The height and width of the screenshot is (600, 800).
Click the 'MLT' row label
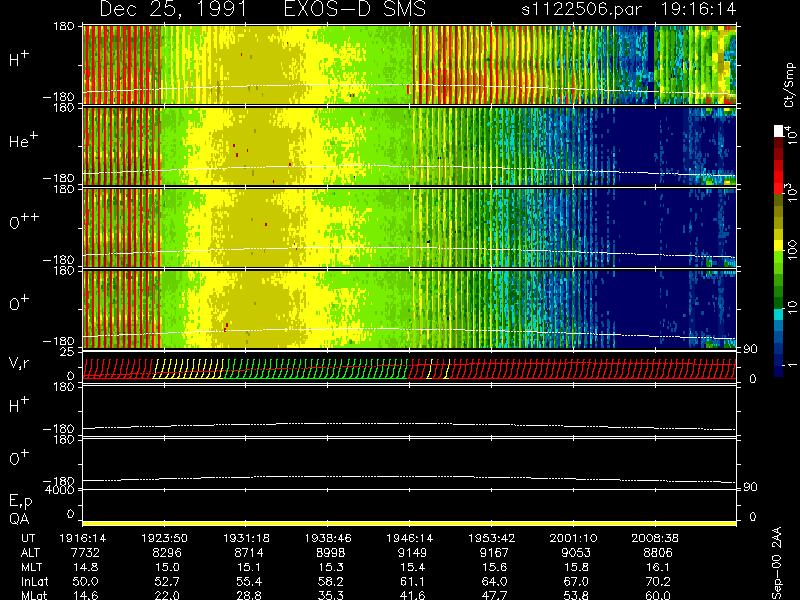click(x=31, y=567)
